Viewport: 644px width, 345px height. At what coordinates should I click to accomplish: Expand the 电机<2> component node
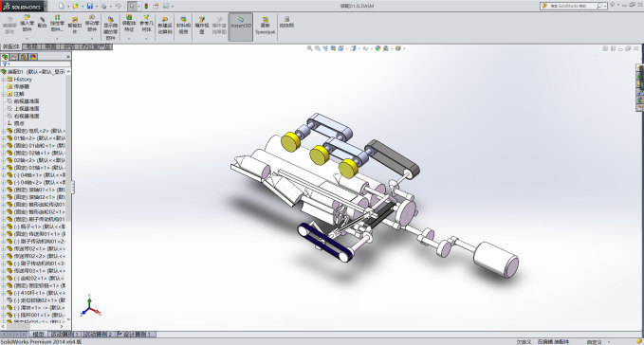4,131
